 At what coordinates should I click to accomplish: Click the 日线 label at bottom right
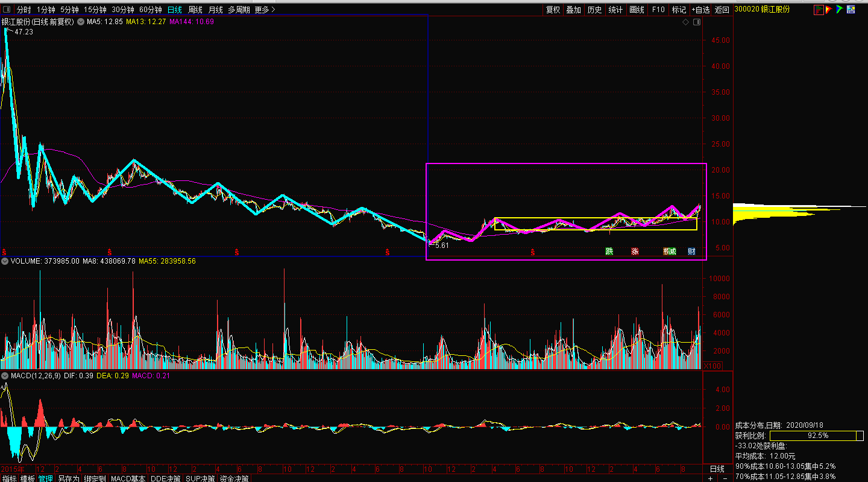tap(717, 469)
